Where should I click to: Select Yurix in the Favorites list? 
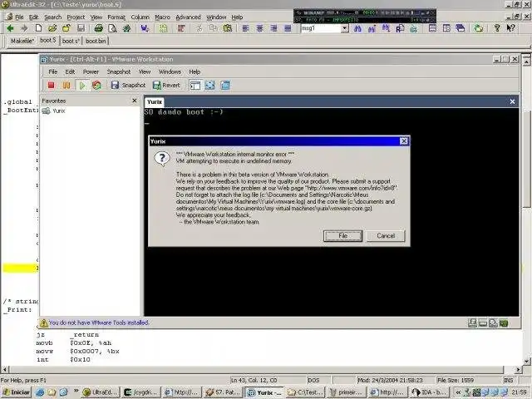pyautogui.click(x=53, y=111)
